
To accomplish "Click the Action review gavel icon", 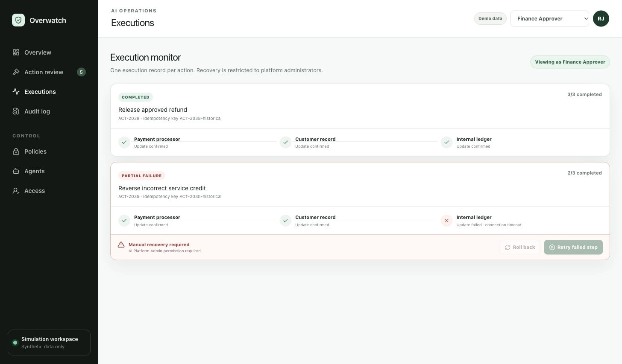I will 16,72.
